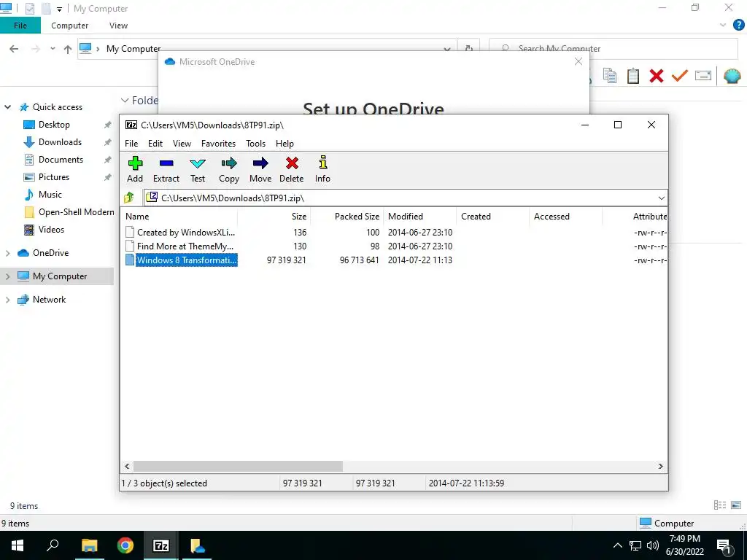Click the copy pages icon in the Explorer toolbar
This screenshot has height=560, width=747.
pos(610,76)
